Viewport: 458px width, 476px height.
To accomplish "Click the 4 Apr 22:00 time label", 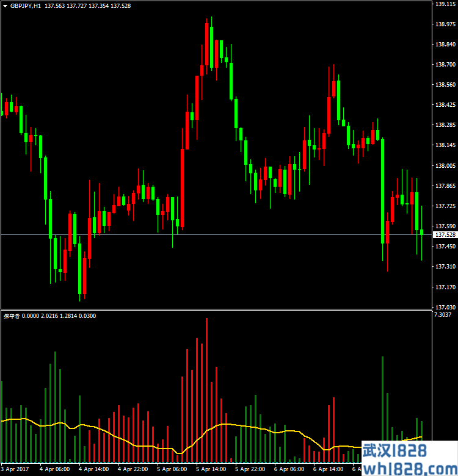I will [x=133, y=469].
